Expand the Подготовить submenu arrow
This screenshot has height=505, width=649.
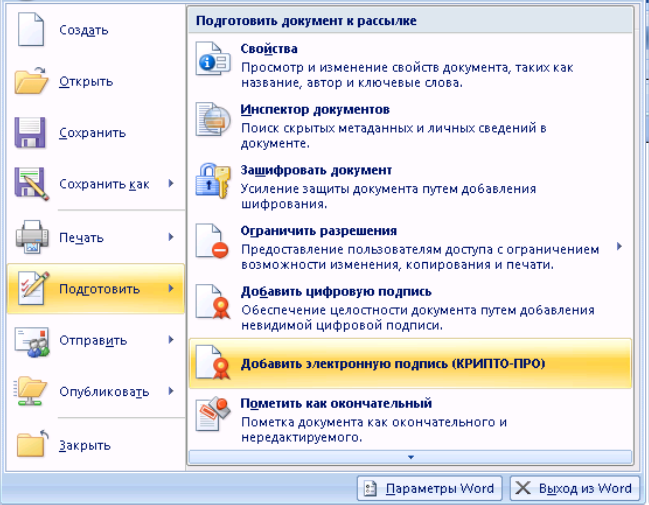tap(171, 289)
